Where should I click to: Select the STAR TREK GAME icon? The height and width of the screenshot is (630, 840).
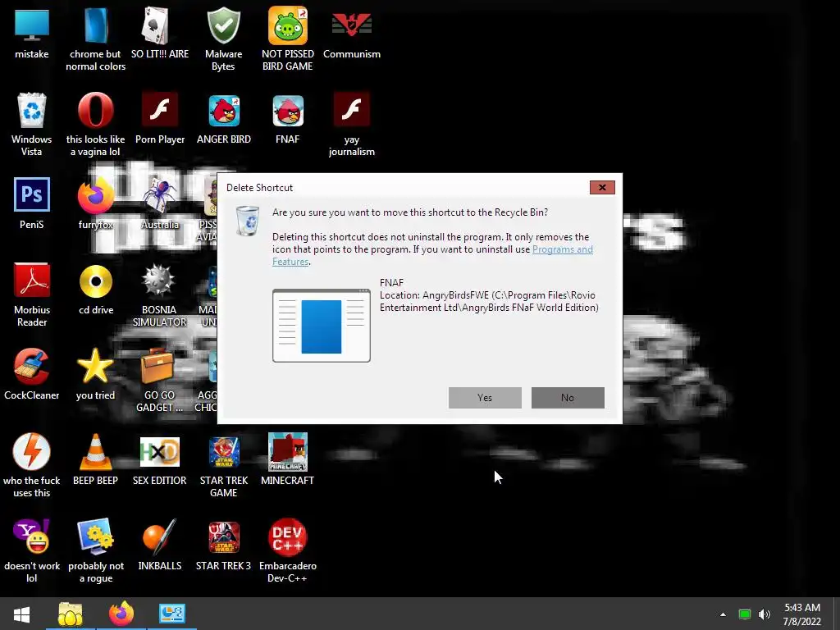(x=223, y=452)
